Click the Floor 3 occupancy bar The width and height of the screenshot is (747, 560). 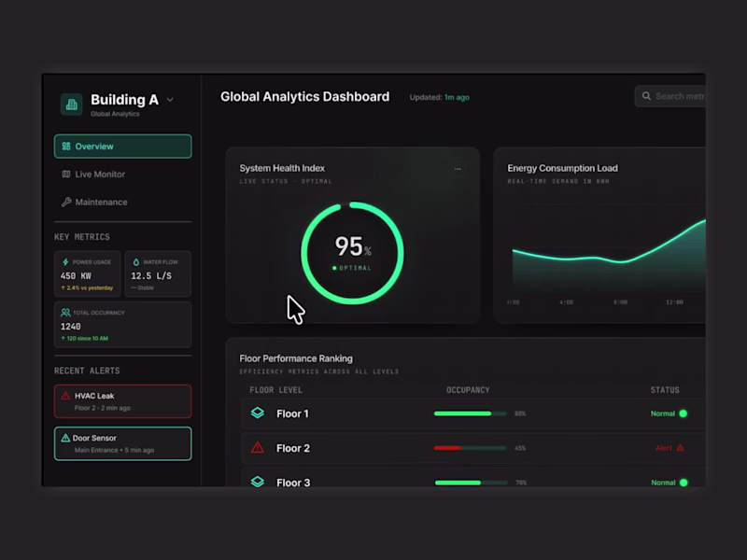point(471,483)
